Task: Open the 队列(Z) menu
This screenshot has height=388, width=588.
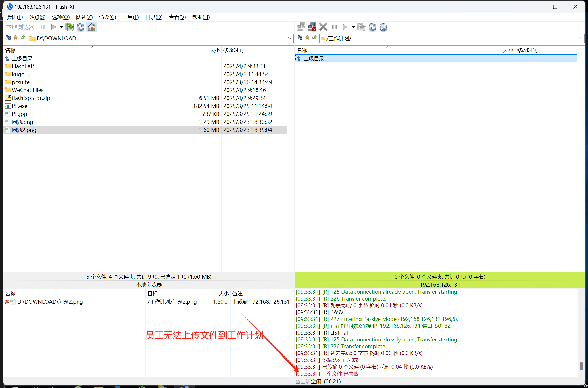Action: [x=84, y=17]
